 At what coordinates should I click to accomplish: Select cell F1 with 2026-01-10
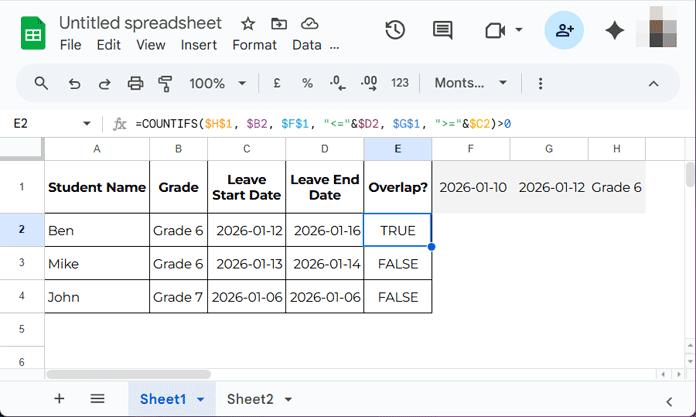pyautogui.click(x=471, y=187)
